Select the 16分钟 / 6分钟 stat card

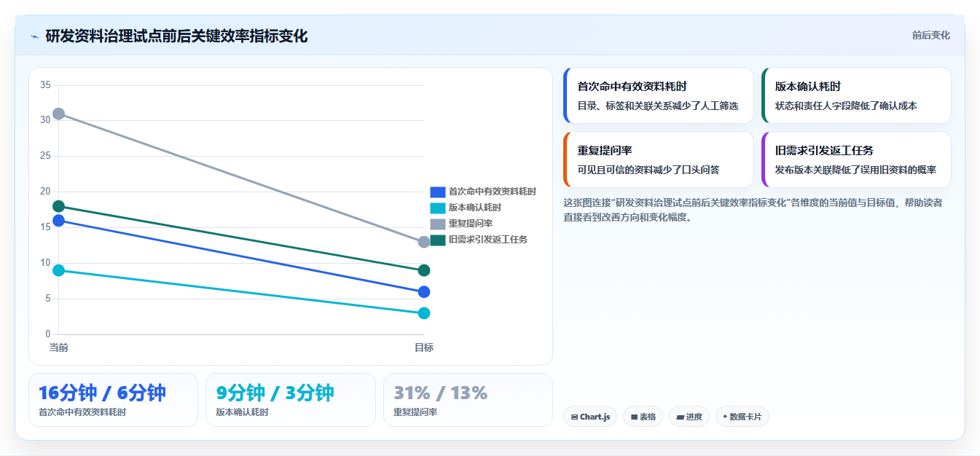pos(113,400)
